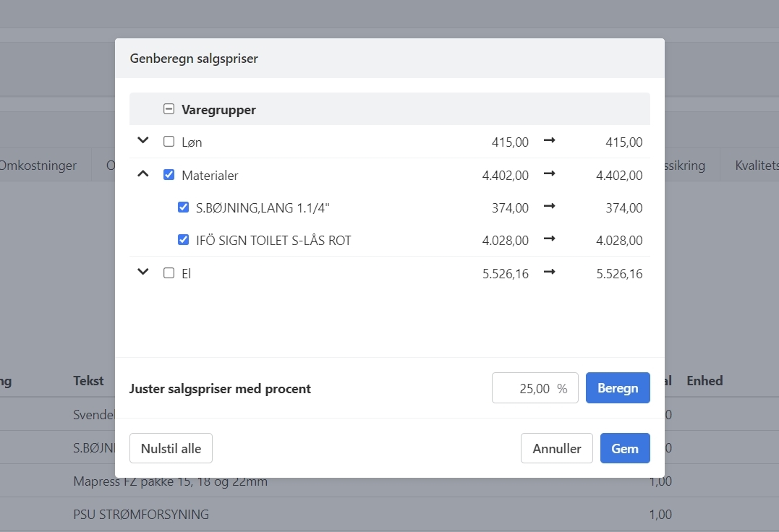
Task: Dismiss the dialog with Annuller
Action: coord(556,447)
